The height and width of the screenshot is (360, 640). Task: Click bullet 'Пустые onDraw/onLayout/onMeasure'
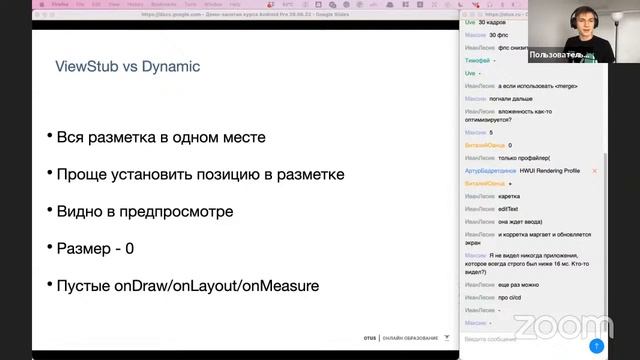188,286
